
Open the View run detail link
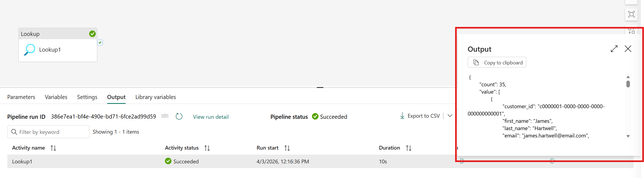tap(211, 117)
